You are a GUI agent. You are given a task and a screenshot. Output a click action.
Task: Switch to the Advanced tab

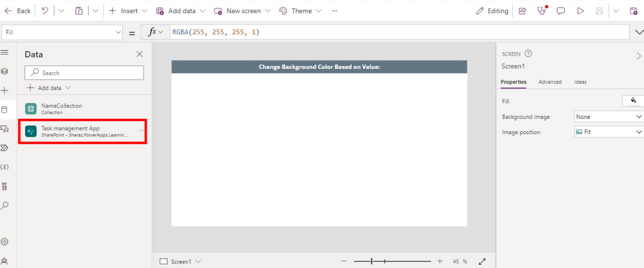[550, 82]
